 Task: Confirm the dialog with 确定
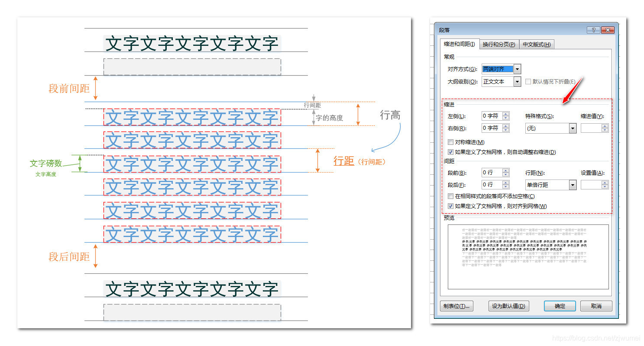click(x=560, y=306)
